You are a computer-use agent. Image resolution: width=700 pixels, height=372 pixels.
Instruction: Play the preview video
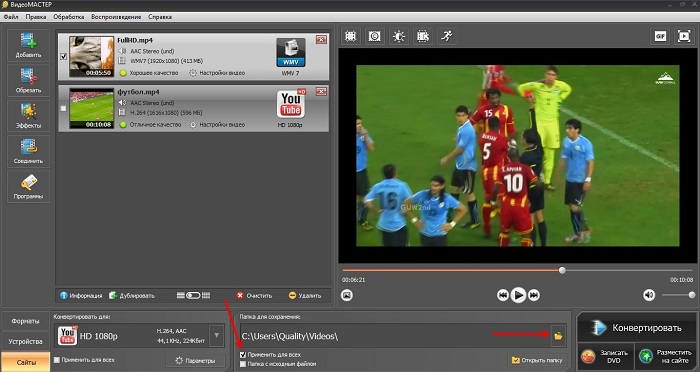518,295
